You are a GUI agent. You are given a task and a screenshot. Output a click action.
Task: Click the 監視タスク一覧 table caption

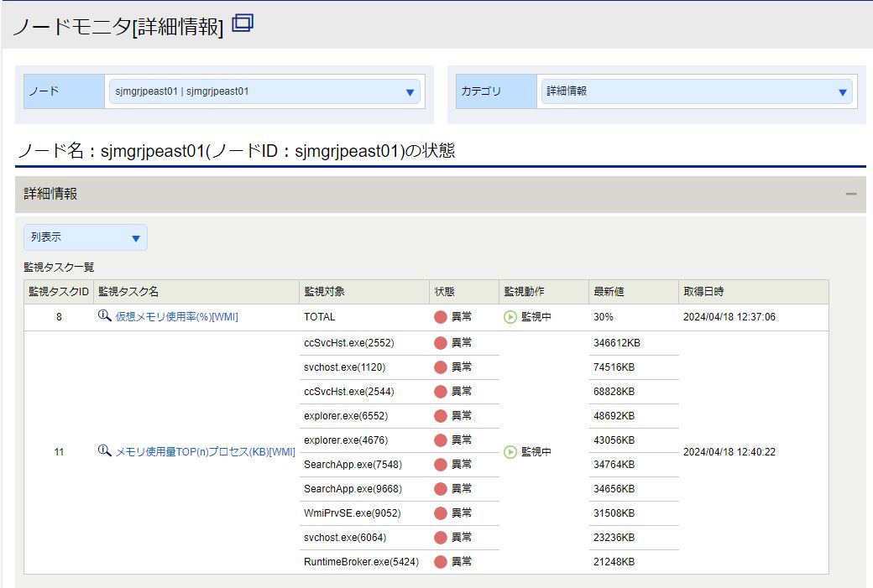click(59, 267)
